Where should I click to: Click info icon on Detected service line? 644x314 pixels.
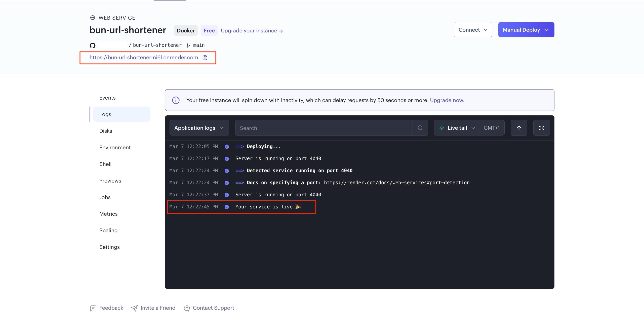coord(227,171)
